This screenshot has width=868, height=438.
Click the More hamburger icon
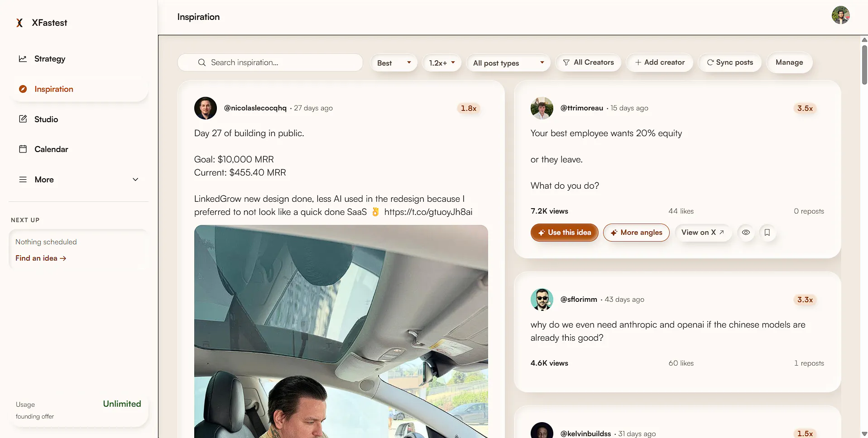coord(23,180)
